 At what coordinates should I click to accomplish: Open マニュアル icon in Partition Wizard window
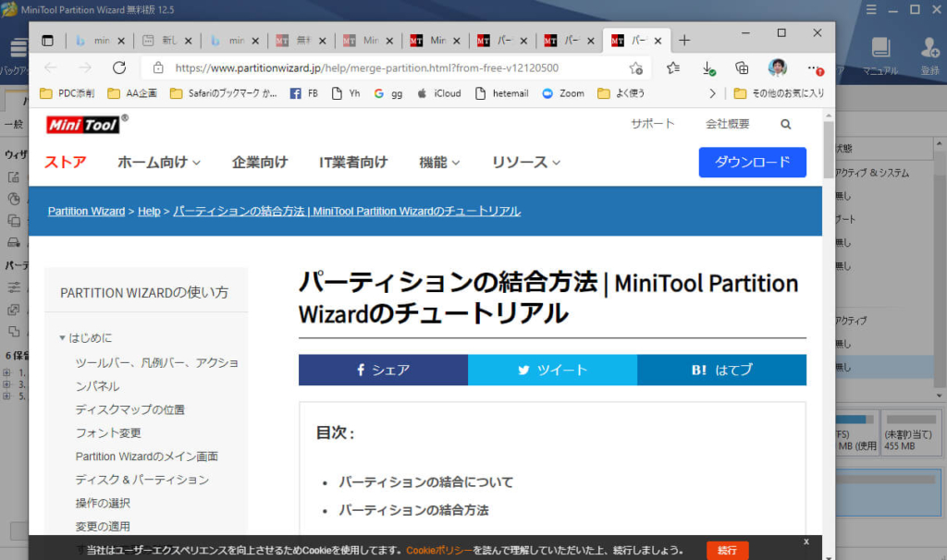tap(880, 56)
